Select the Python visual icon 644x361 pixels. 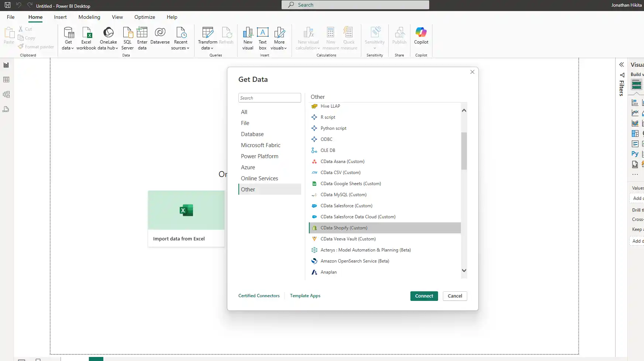[x=635, y=154]
